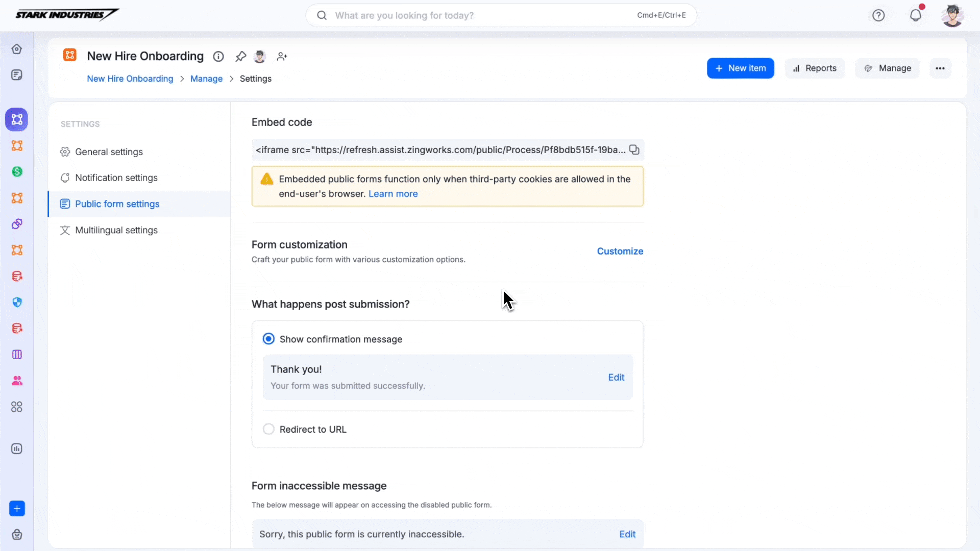The image size is (980, 551).
Task: Open the notifications bell
Action: 916,15
